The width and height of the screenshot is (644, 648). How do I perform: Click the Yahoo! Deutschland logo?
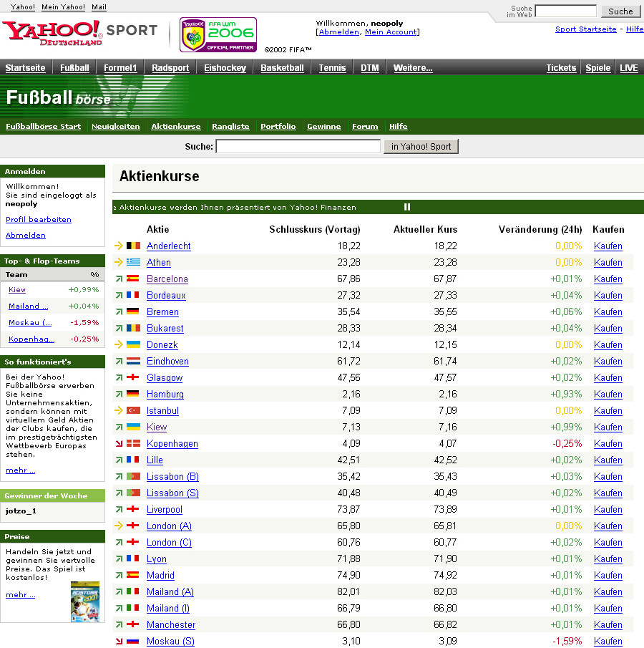click(x=52, y=33)
